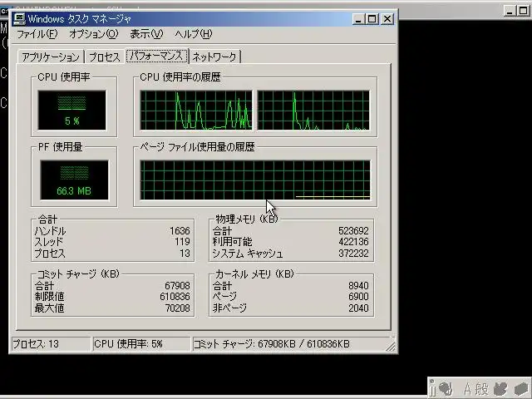Open the ヘルプ(H) menu
Viewport: 532px width, 399px height.
(194, 34)
